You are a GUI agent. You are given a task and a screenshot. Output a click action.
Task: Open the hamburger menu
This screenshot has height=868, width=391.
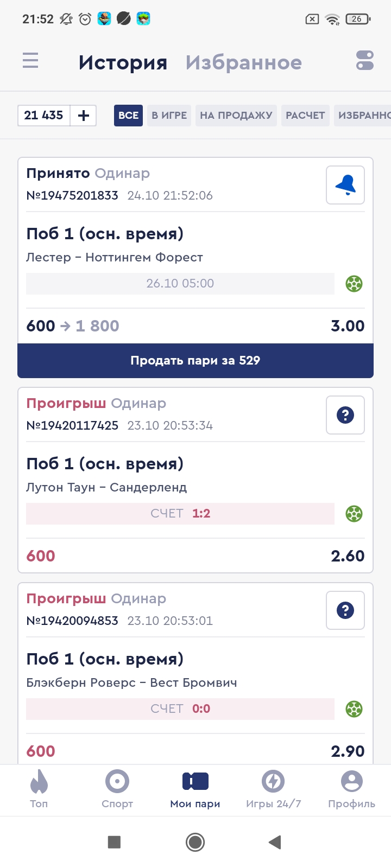click(x=30, y=60)
